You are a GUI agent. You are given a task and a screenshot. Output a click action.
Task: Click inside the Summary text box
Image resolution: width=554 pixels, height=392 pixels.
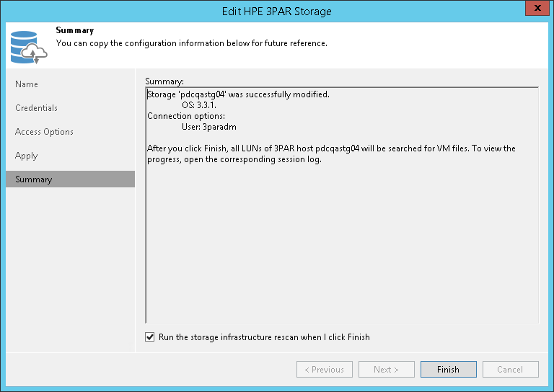[x=342, y=205]
